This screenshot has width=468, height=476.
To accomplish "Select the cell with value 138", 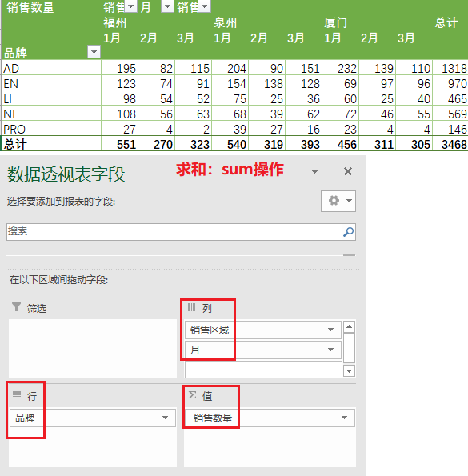I will coord(266,83).
